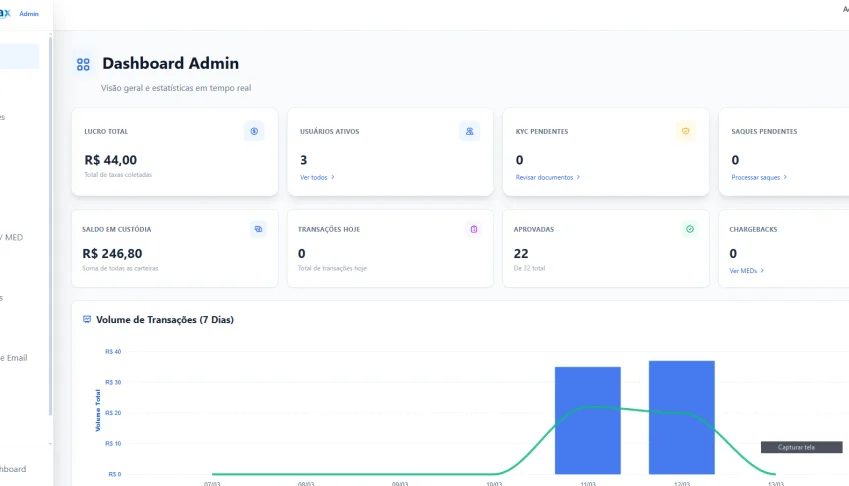Click the 11/03 blue bar in chart

587,421
